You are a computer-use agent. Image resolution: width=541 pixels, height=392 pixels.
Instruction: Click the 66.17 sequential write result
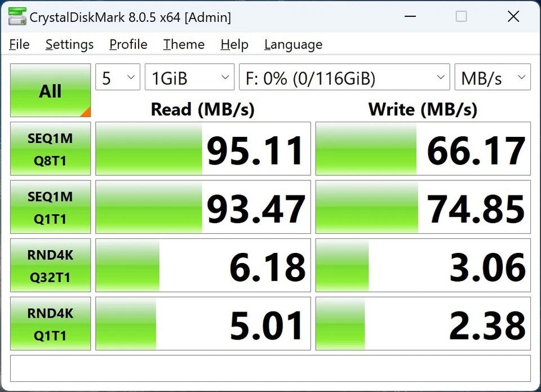(423, 149)
